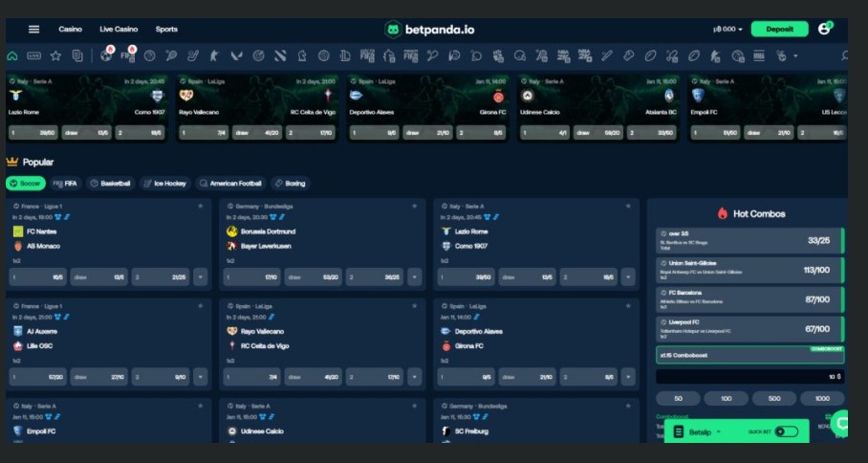Star the Lazio Rome vs Como 1907 card

pyautogui.click(x=628, y=206)
